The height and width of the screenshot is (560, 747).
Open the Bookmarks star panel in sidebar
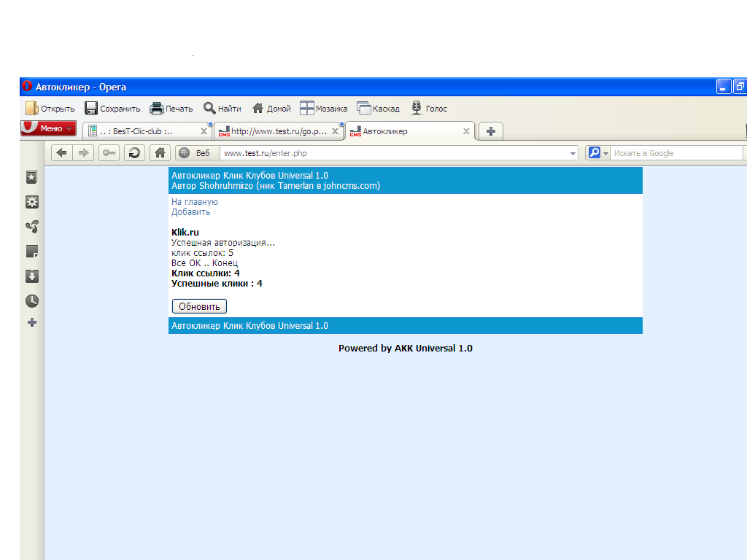coord(32,178)
